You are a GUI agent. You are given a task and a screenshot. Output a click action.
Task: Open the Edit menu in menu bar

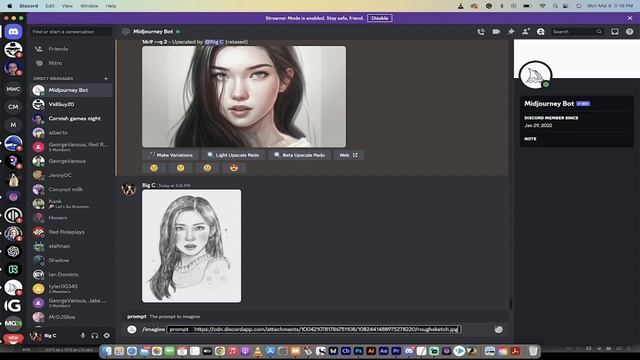pyautogui.click(x=50, y=6)
